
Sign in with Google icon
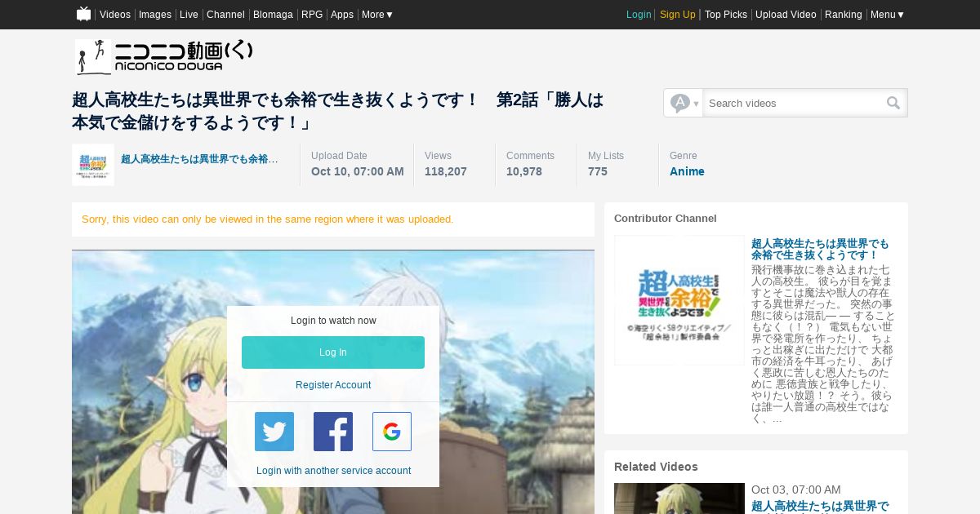[x=392, y=432]
